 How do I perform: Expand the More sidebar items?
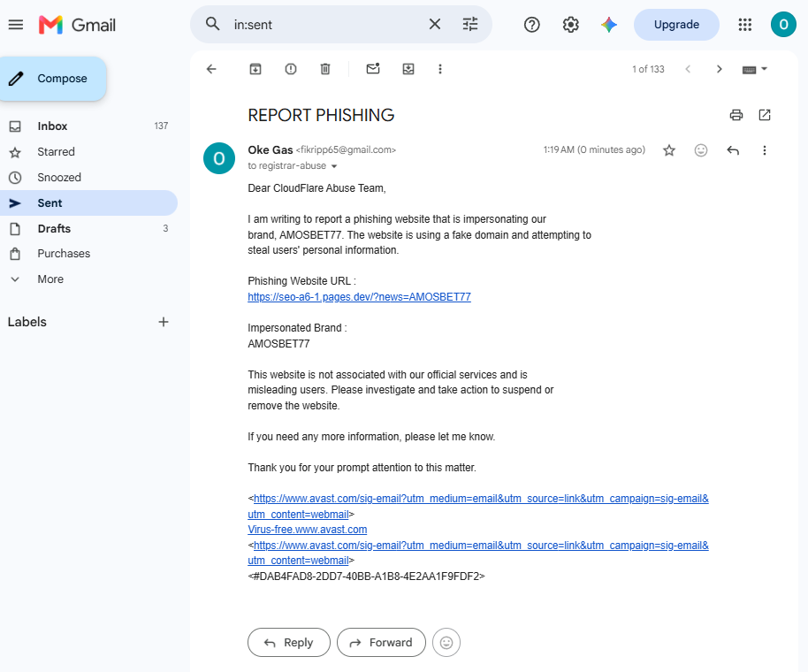pos(88,279)
